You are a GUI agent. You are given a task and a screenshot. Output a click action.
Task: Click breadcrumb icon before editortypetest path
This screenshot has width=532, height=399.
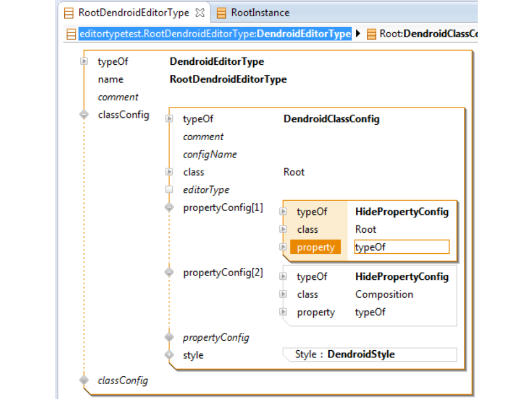pos(71,34)
